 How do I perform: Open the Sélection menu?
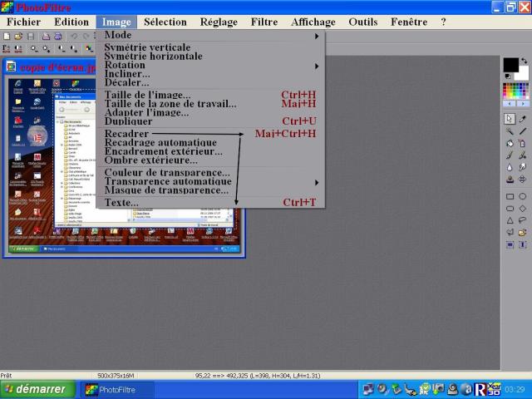coord(165,22)
